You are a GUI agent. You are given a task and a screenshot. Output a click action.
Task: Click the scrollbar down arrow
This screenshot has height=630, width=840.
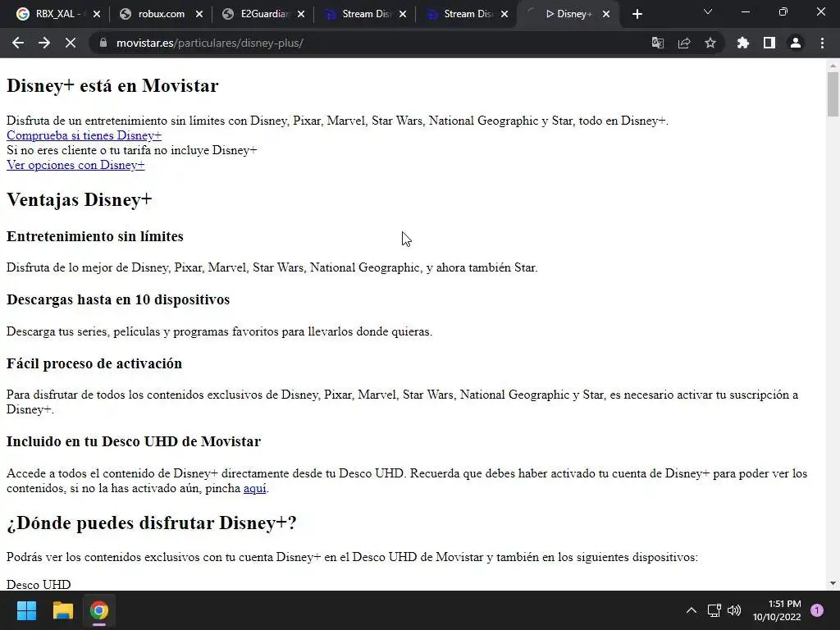point(833,583)
